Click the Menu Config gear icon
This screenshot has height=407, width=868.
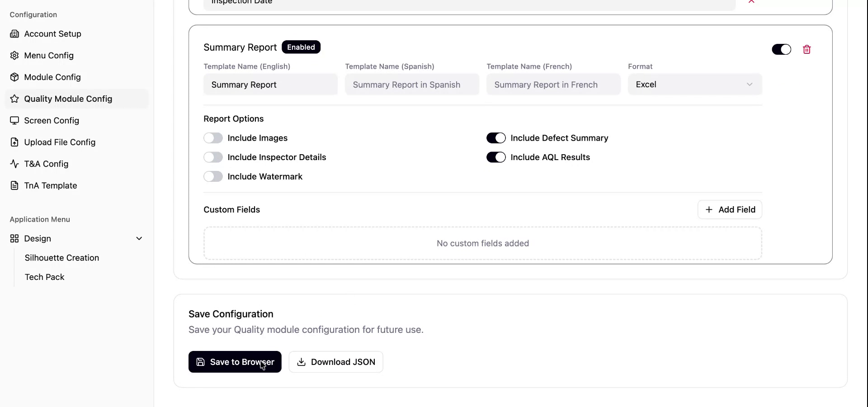click(14, 56)
